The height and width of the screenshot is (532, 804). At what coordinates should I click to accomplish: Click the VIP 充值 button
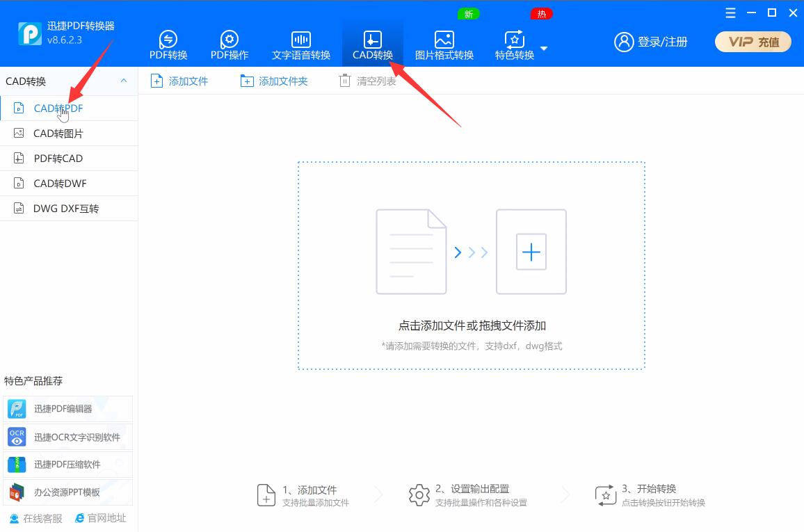click(753, 42)
